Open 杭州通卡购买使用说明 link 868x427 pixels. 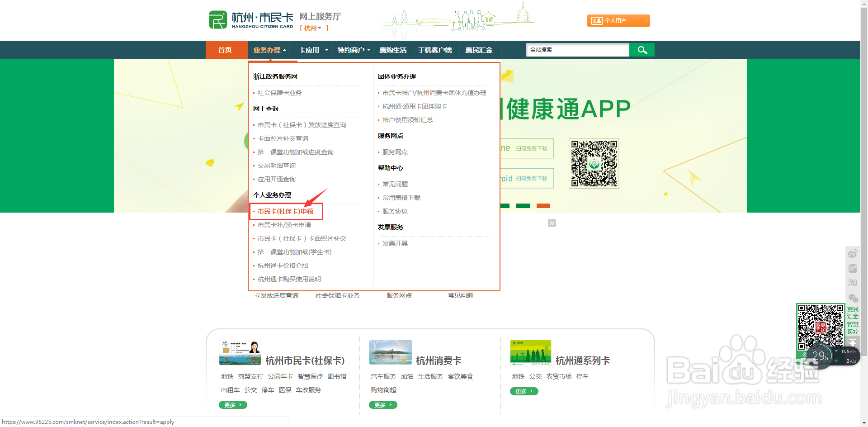pyautogui.click(x=289, y=279)
